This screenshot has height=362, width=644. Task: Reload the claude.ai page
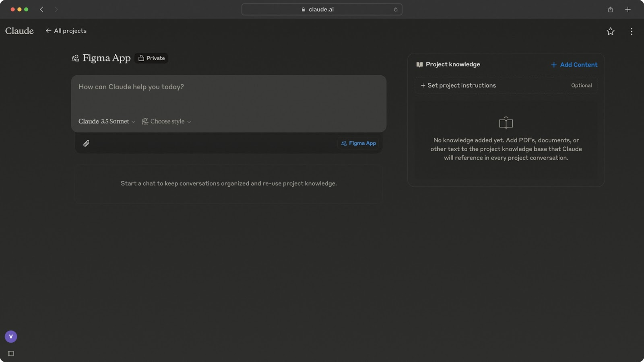tap(395, 10)
